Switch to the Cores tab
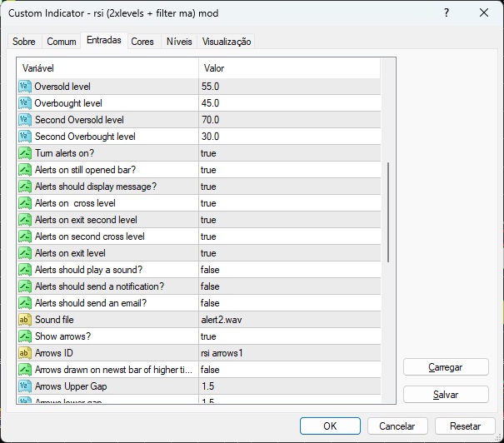This screenshot has width=504, height=443. (142, 42)
